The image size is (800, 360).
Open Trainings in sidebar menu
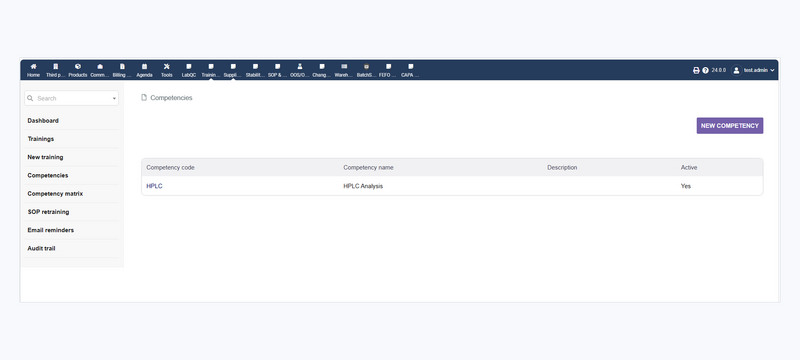coord(41,139)
